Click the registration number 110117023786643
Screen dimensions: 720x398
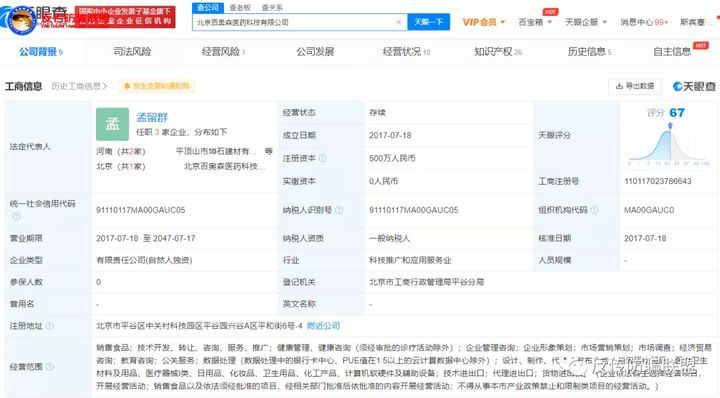click(658, 181)
